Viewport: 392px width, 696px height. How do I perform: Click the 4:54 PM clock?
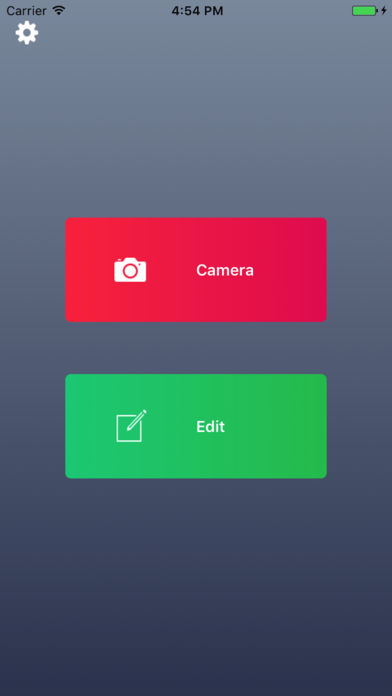pos(197,11)
